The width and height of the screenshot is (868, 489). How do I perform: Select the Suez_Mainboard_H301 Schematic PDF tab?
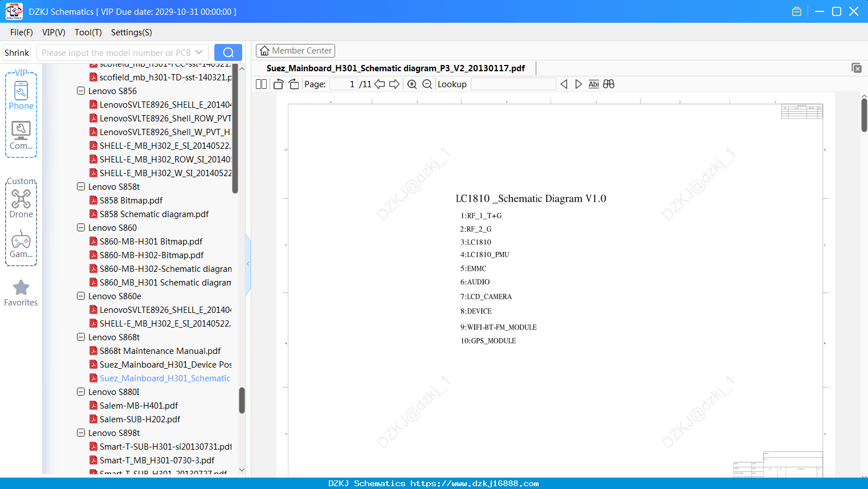click(396, 68)
